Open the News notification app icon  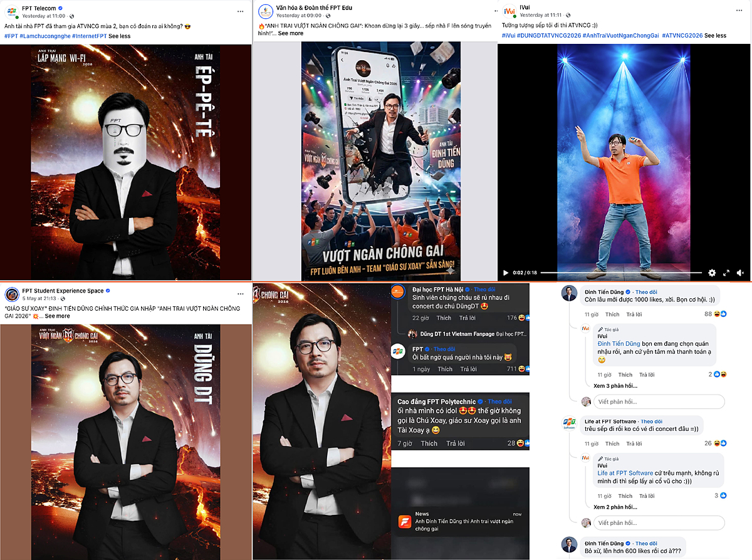point(404,521)
